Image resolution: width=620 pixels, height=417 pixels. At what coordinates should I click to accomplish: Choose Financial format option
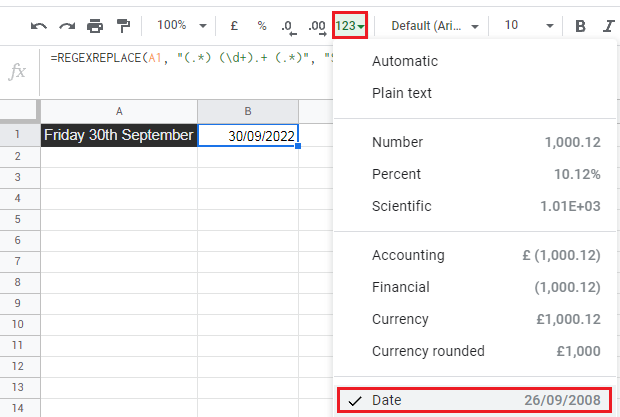475,287
